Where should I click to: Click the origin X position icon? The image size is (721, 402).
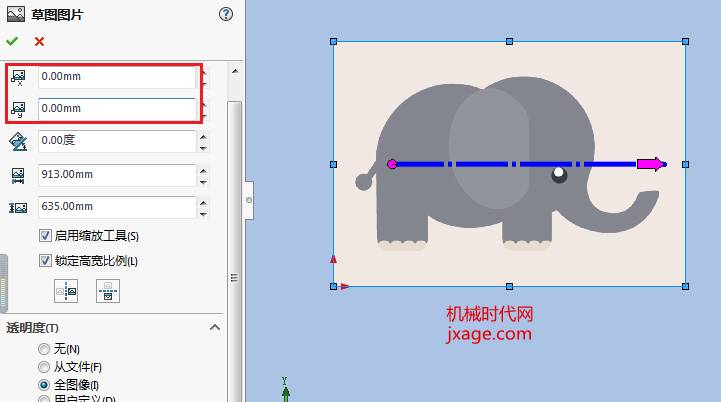(18, 77)
